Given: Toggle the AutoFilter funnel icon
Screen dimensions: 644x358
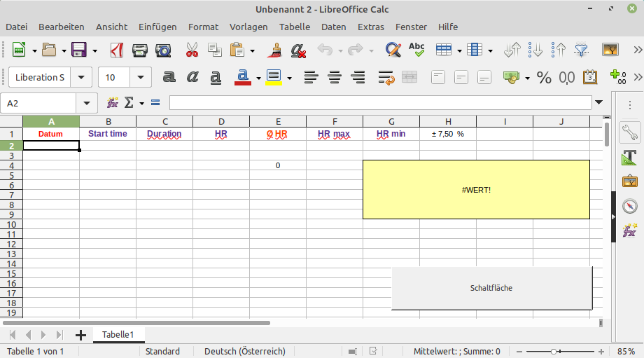Looking at the screenshot, I should [581, 50].
